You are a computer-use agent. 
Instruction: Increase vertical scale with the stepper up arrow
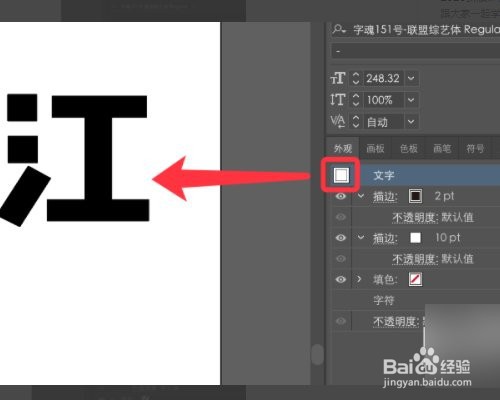point(356,96)
